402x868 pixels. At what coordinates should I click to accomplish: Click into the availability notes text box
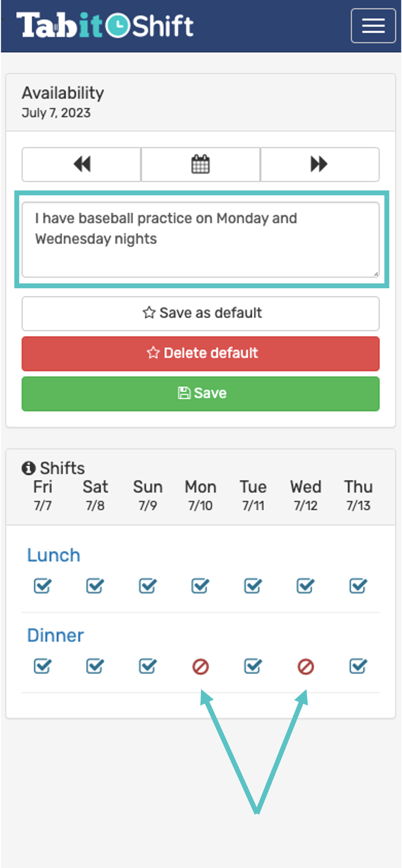point(200,240)
